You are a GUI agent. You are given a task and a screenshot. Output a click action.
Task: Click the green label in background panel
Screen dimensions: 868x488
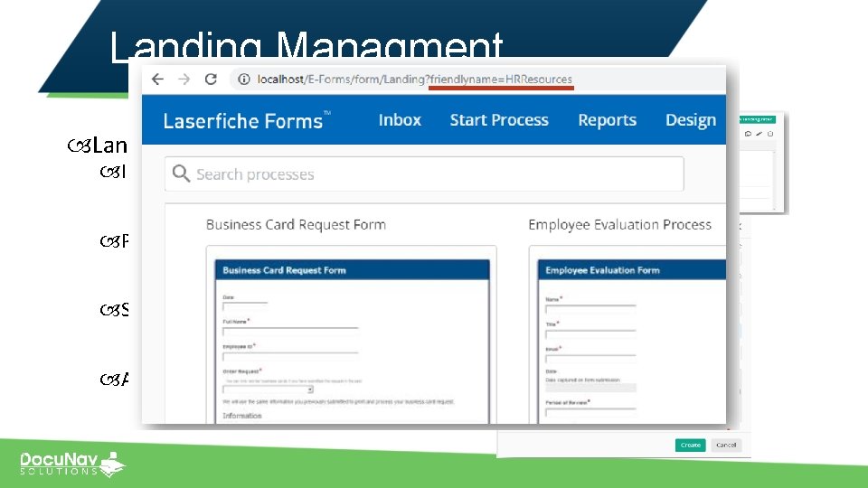tap(757, 119)
